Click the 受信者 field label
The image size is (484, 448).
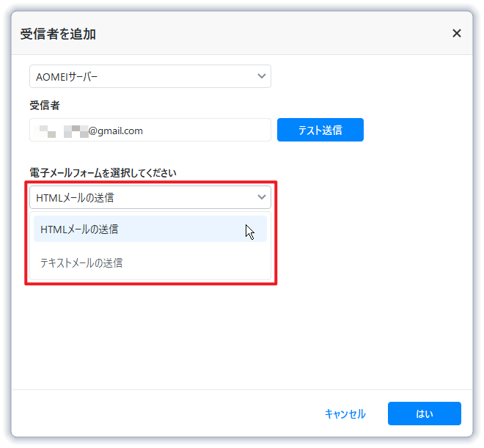pyautogui.click(x=45, y=106)
